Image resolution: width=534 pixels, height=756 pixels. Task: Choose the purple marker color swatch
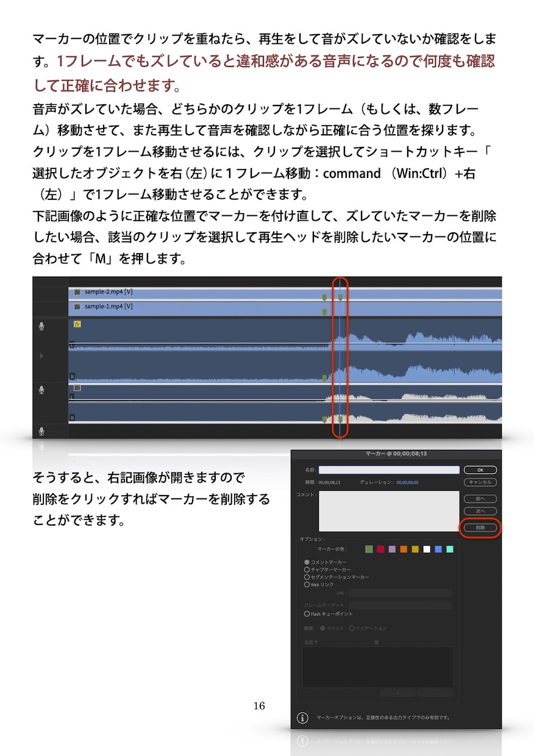[x=392, y=549]
